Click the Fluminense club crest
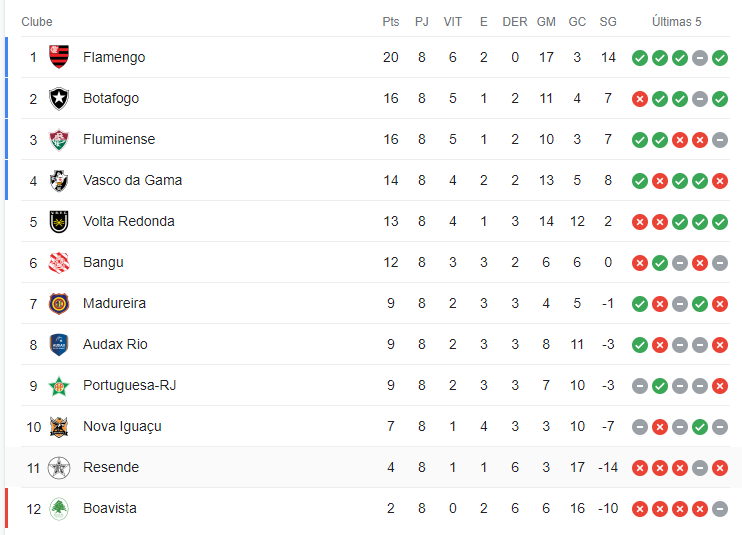Screen dimensions: 742x535 coord(59,140)
